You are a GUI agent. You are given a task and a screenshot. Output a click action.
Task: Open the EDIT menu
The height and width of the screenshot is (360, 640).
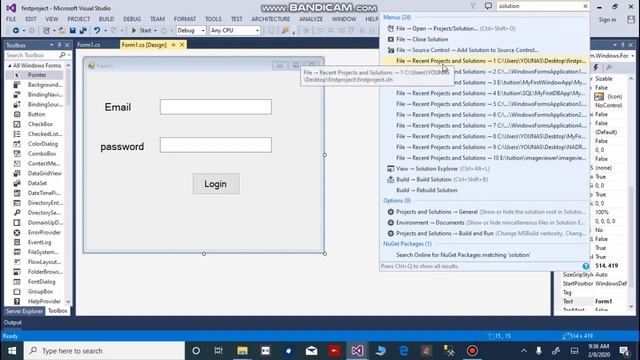[31, 19]
